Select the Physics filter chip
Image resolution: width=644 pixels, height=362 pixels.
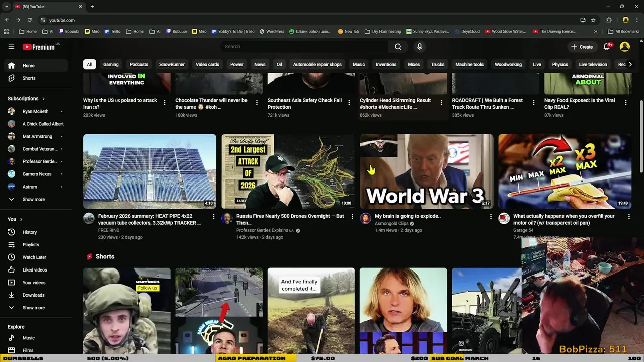(x=560, y=64)
